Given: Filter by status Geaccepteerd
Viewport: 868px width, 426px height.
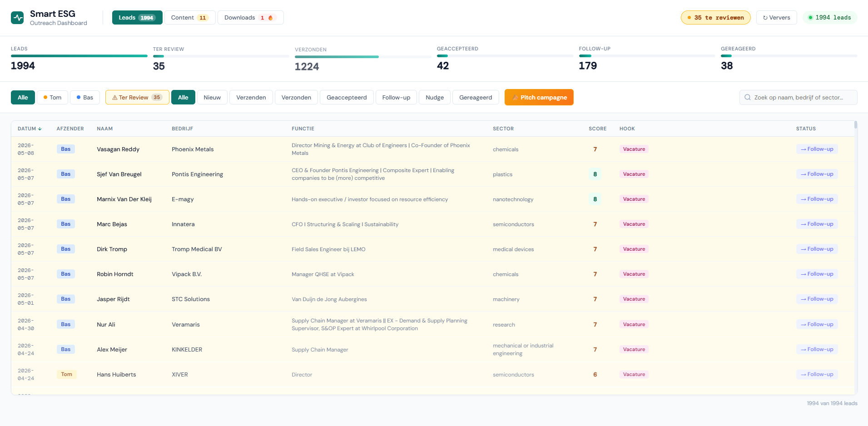Looking at the screenshot, I should pyautogui.click(x=347, y=97).
